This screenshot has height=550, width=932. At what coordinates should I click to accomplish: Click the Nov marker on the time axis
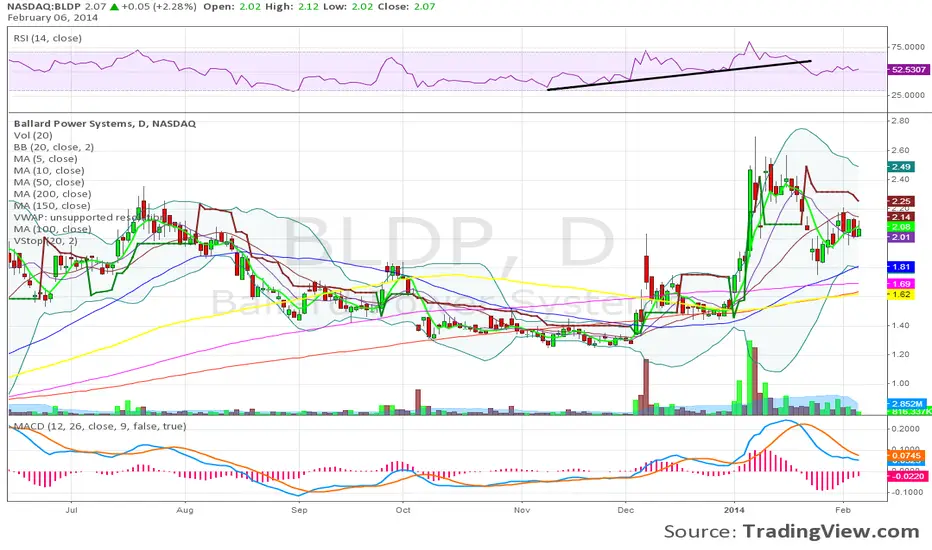coord(522,510)
